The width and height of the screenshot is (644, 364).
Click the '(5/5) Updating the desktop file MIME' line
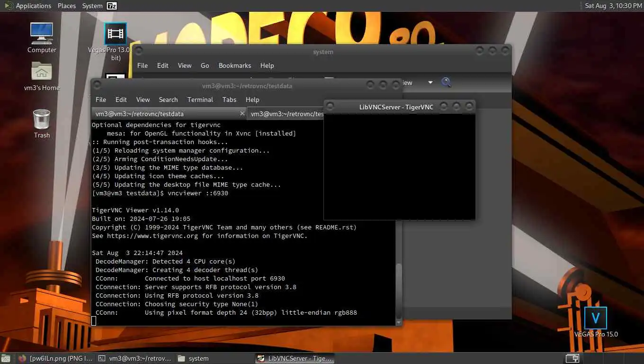coord(187,185)
